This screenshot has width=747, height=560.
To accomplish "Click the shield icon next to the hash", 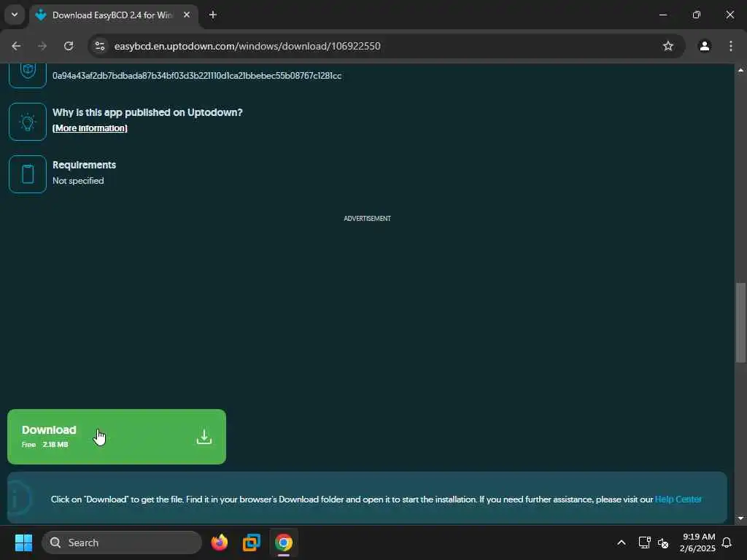I will (28, 71).
